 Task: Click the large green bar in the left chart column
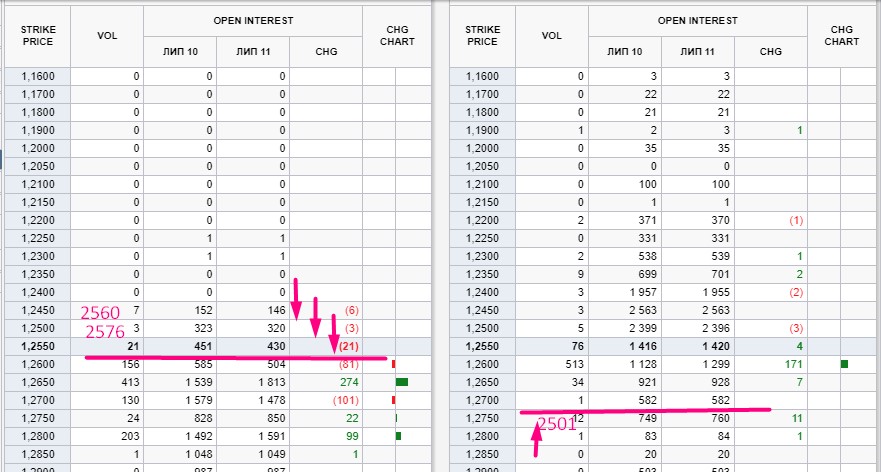point(402,382)
